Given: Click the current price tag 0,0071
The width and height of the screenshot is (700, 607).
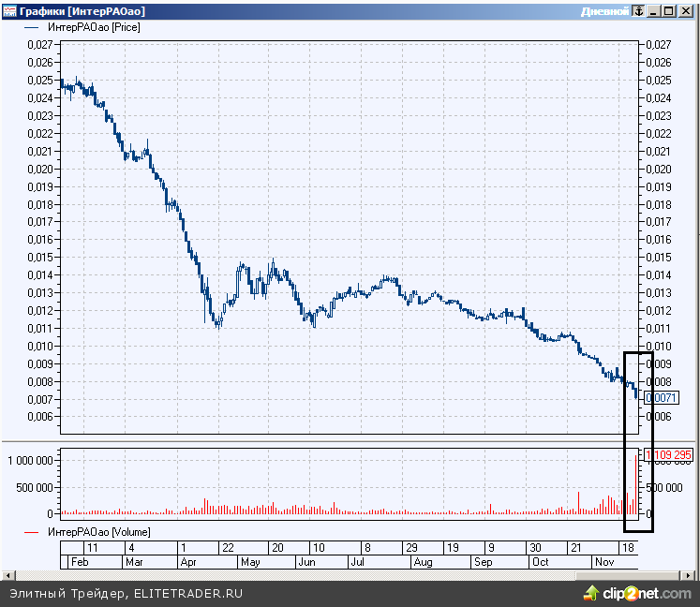Looking at the screenshot, I should (x=661, y=398).
